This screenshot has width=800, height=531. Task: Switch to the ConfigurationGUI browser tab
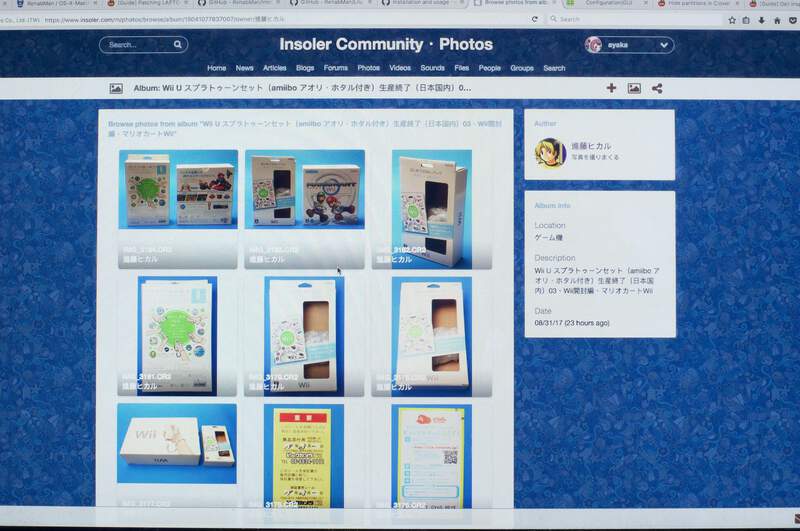click(607, 3)
